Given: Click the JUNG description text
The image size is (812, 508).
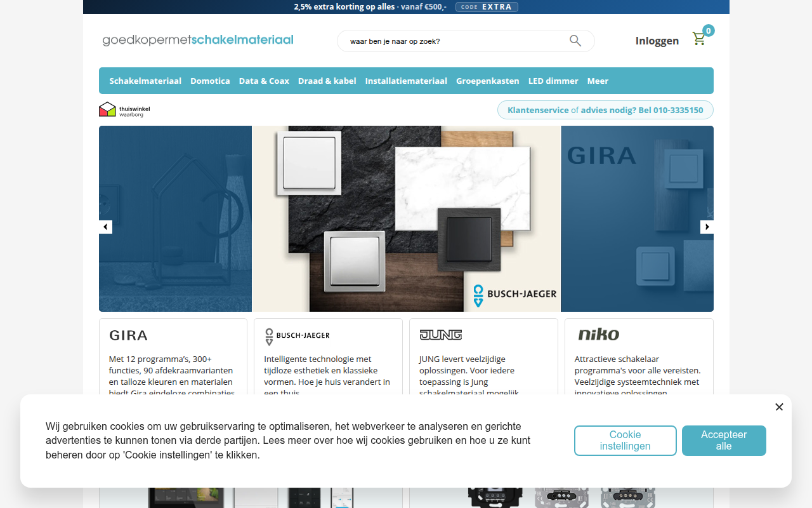Looking at the screenshot, I should click(469, 376).
